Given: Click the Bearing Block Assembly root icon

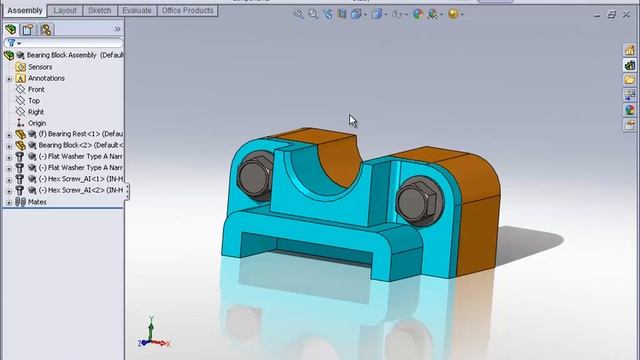Looking at the screenshot, I should pos(9,55).
